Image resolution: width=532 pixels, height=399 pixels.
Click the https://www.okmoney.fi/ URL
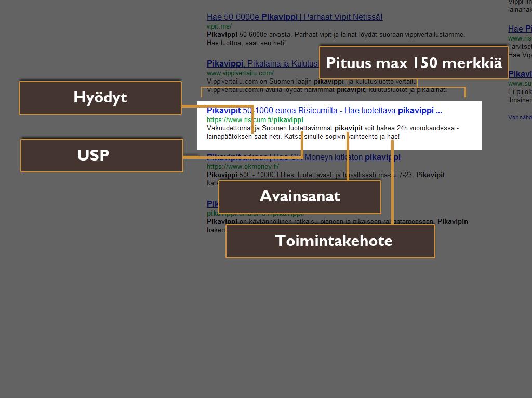[243, 167]
